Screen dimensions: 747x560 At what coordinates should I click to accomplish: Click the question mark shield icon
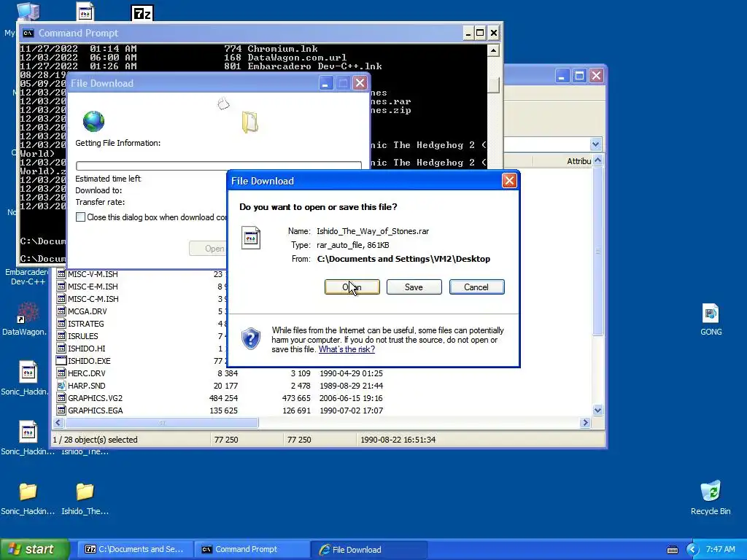coord(251,339)
